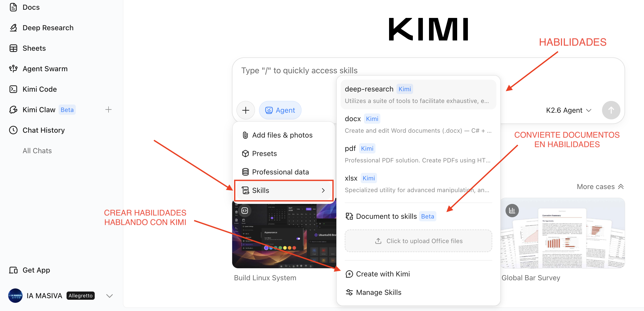Viewport: 644px width, 311px height.
Task: Click the KIMI logo title
Action: 428,29
